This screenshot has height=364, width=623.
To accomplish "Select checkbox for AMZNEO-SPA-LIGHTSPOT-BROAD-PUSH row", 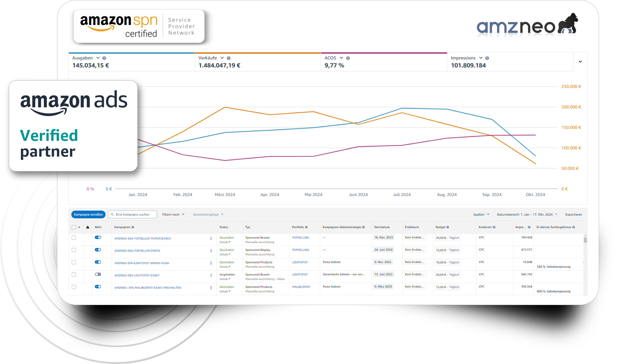I will 74,262.
